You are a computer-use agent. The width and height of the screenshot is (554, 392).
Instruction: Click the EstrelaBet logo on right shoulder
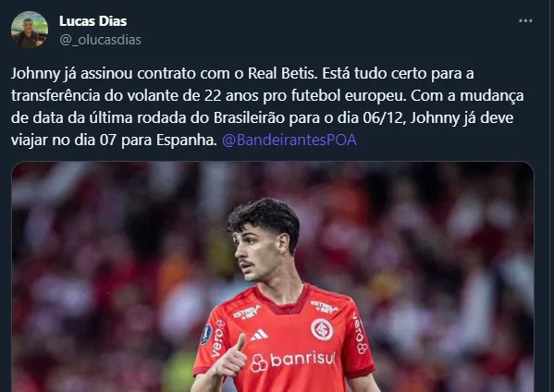pyautogui.click(x=325, y=307)
